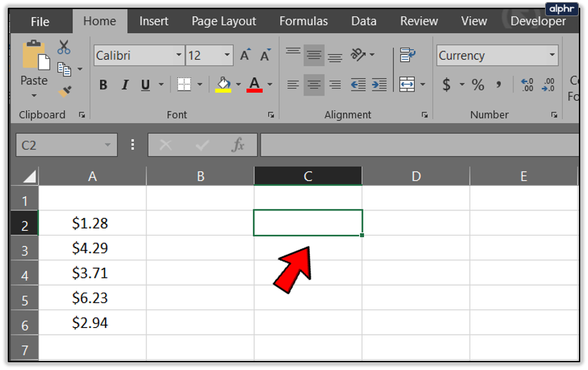
Task: Click the Increase Indent icon
Action: point(379,85)
